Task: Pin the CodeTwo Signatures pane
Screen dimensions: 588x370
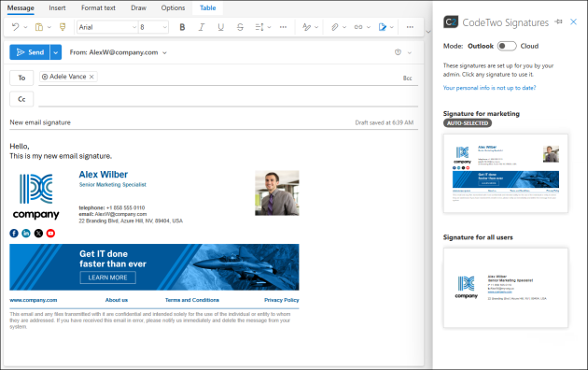Action: tap(559, 21)
